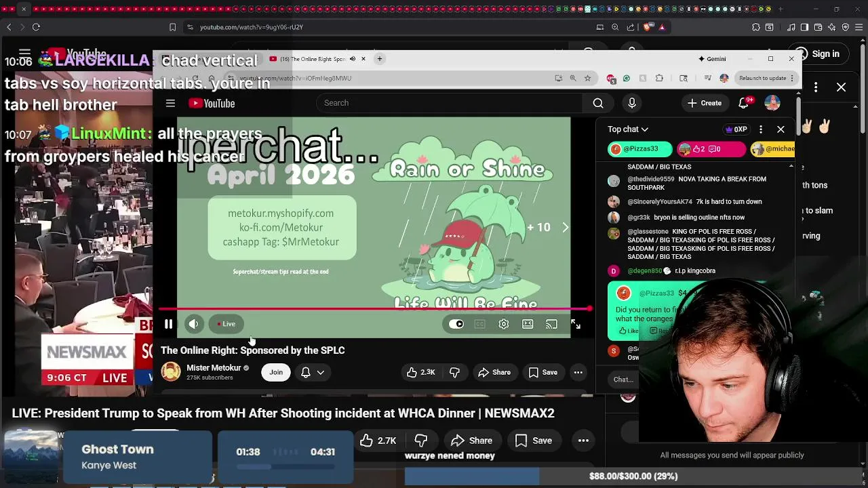
Task: Open more actions for NEWSMAX stream
Action: pyautogui.click(x=583, y=441)
